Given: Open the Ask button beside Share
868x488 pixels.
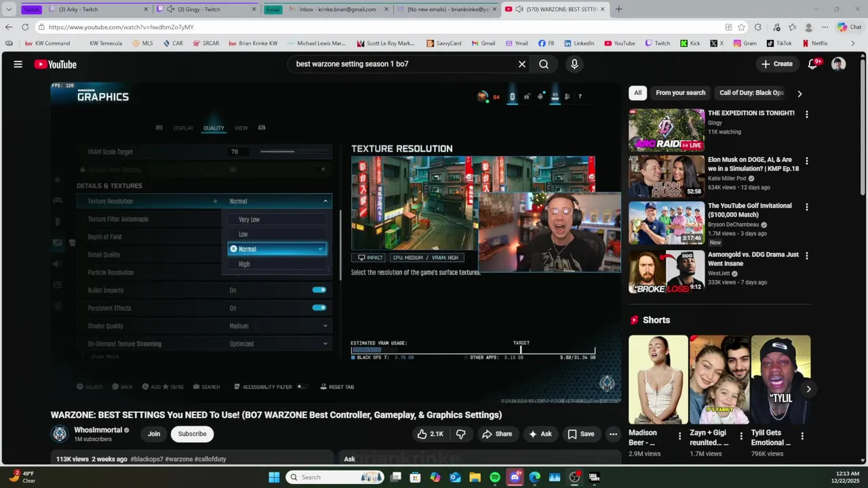Looking at the screenshot, I should pos(540,434).
